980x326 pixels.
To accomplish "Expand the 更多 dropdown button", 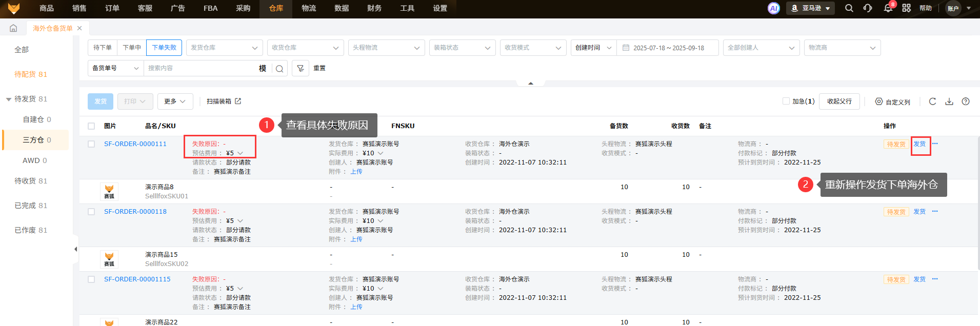I will 175,101.
